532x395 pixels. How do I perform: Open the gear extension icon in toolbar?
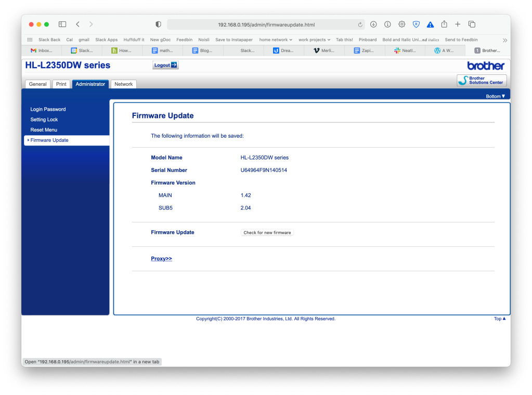pyautogui.click(x=401, y=24)
